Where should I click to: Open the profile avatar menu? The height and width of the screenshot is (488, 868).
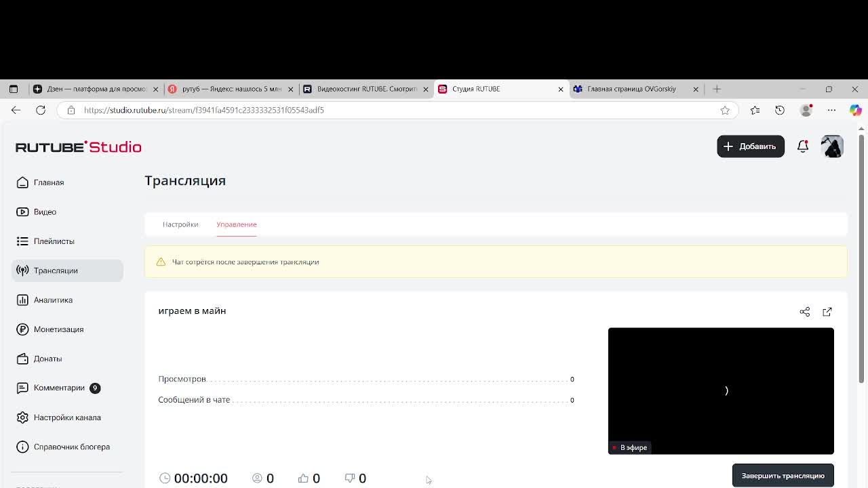click(832, 146)
